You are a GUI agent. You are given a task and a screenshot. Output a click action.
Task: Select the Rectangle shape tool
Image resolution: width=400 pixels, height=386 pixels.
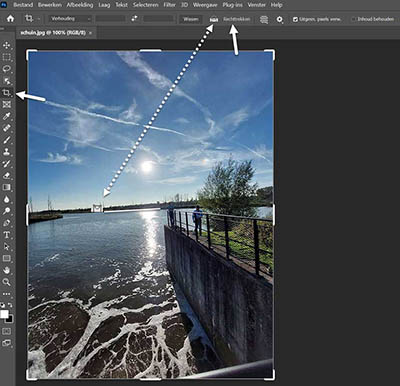pyautogui.click(x=6, y=258)
